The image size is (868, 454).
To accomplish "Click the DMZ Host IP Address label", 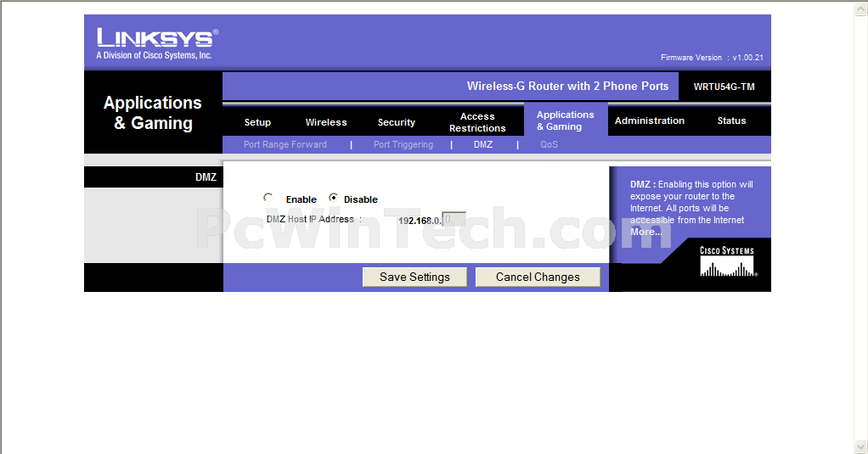I will (x=313, y=219).
